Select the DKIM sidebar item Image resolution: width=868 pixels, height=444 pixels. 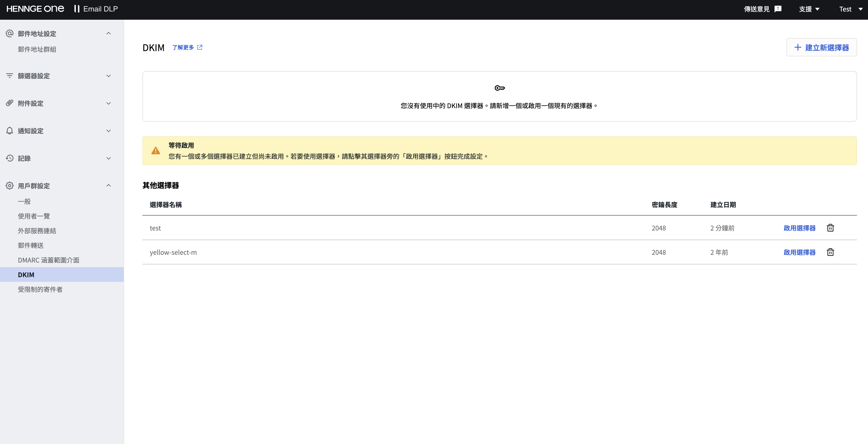click(62, 274)
